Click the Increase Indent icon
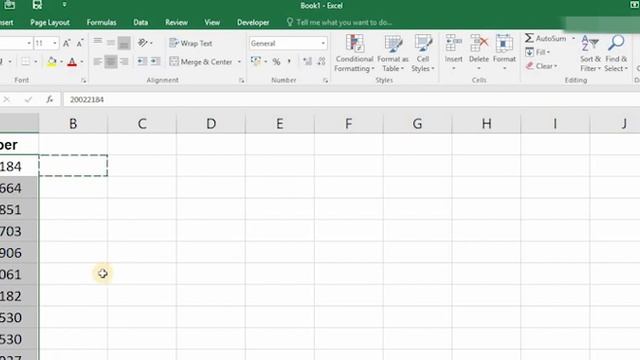The image size is (640, 360). 156,62
